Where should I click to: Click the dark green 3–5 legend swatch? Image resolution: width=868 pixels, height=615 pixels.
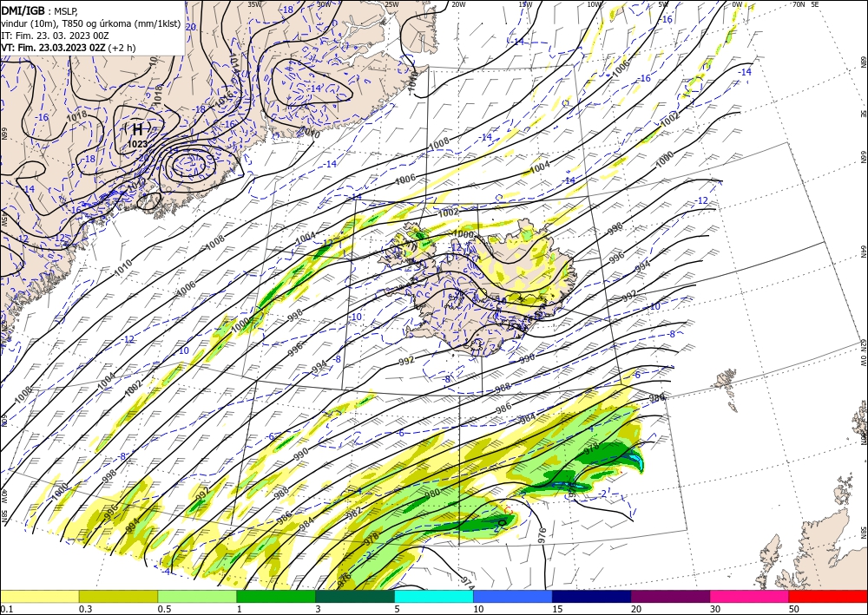click(x=355, y=596)
